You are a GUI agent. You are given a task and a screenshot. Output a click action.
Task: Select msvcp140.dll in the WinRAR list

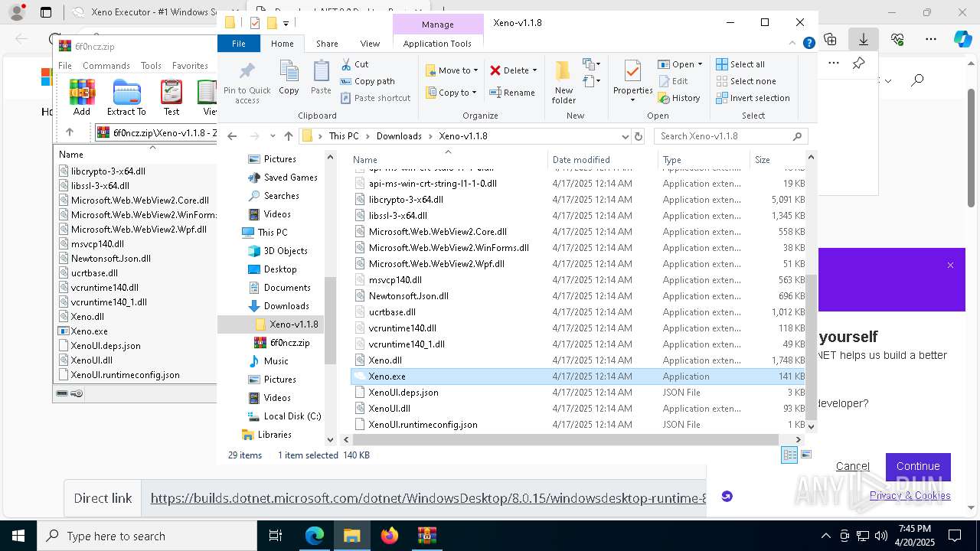[97, 244]
